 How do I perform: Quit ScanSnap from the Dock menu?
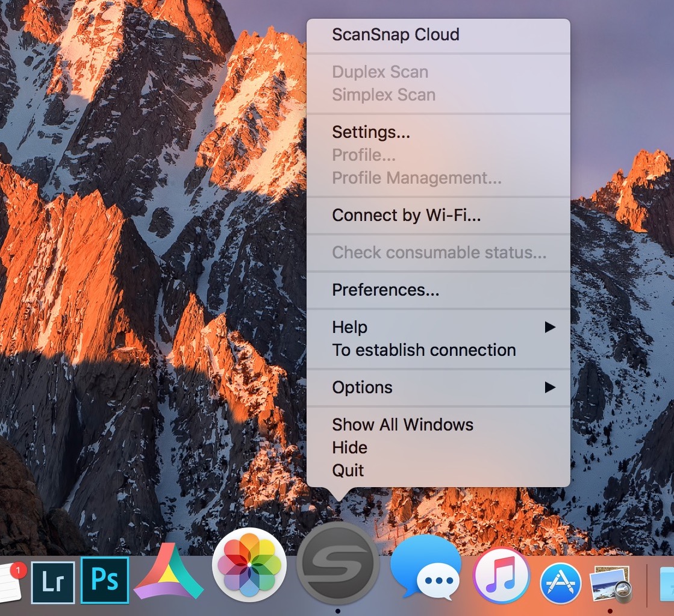click(x=438, y=470)
